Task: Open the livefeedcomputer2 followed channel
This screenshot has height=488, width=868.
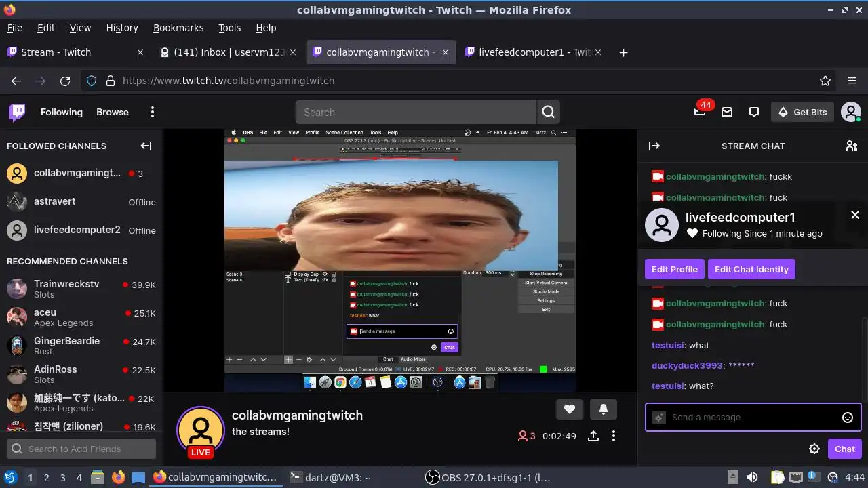Action: click(x=81, y=230)
